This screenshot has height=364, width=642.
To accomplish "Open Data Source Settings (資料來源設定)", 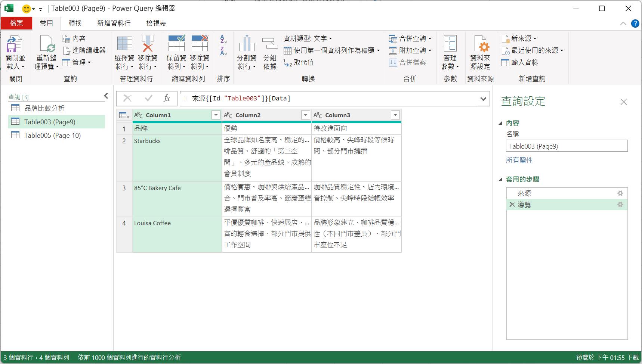I will pyautogui.click(x=480, y=44).
